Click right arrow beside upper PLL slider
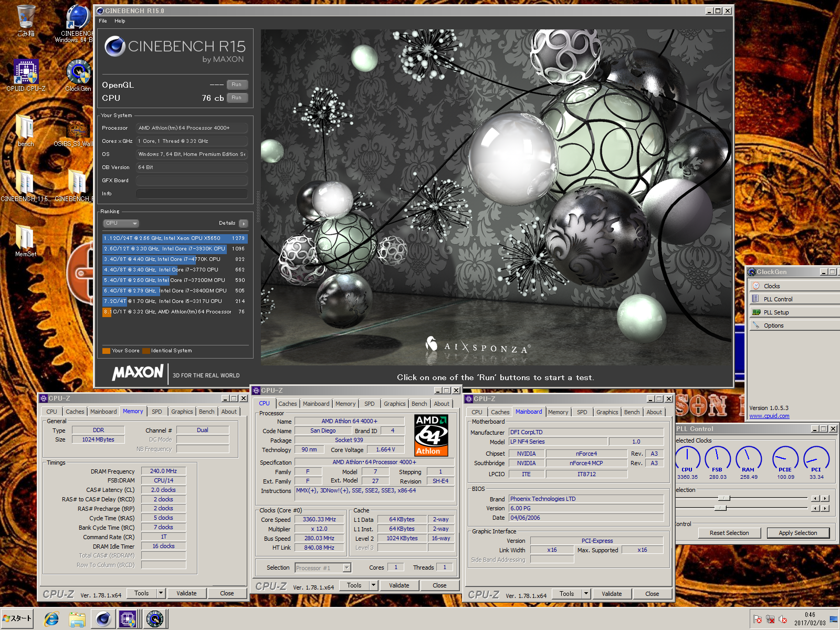 point(825,498)
